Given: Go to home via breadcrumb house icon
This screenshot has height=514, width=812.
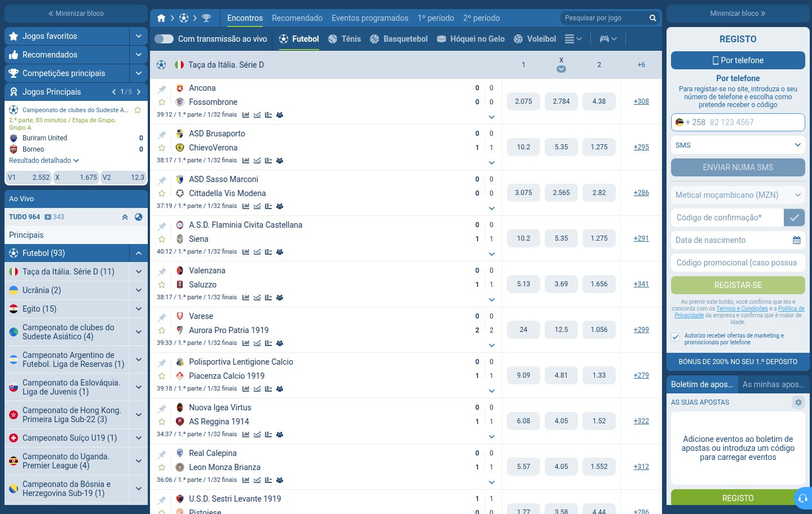Looking at the screenshot, I should (x=161, y=18).
